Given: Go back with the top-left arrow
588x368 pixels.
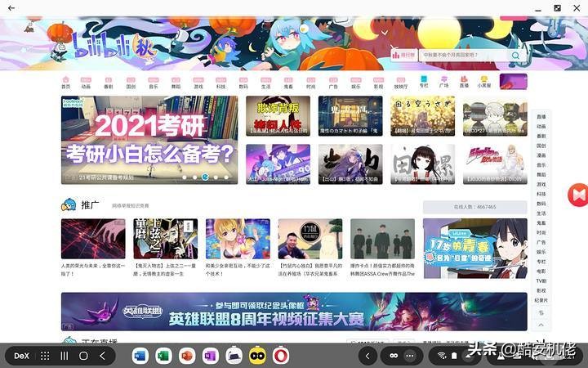Looking at the screenshot, I should (x=11, y=8).
